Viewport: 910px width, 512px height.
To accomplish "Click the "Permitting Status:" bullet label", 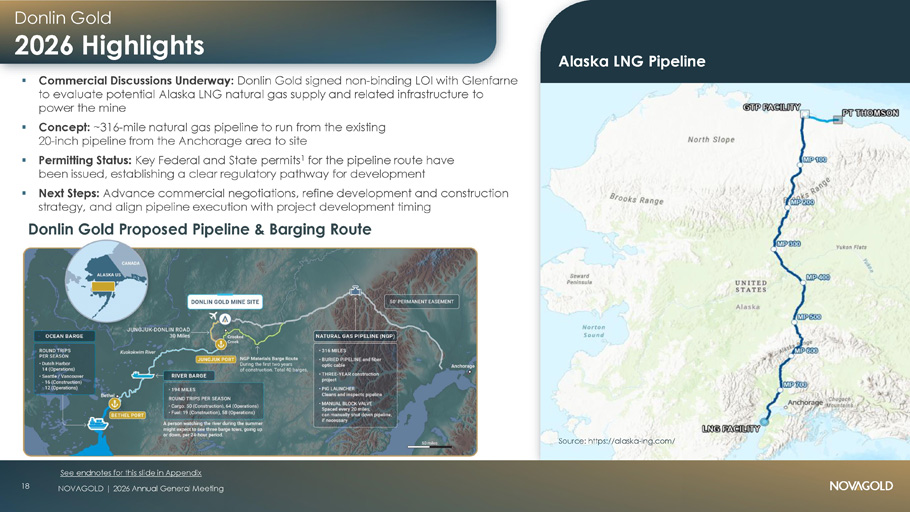I will pyautogui.click(x=85, y=160).
